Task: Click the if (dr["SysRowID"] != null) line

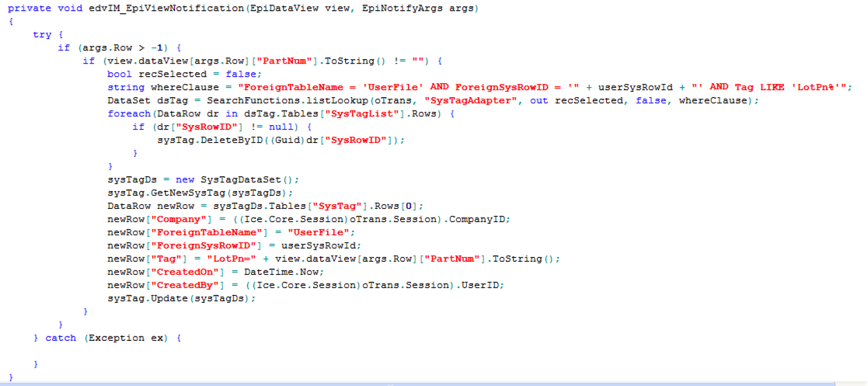Action: pyautogui.click(x=221, y=127)
